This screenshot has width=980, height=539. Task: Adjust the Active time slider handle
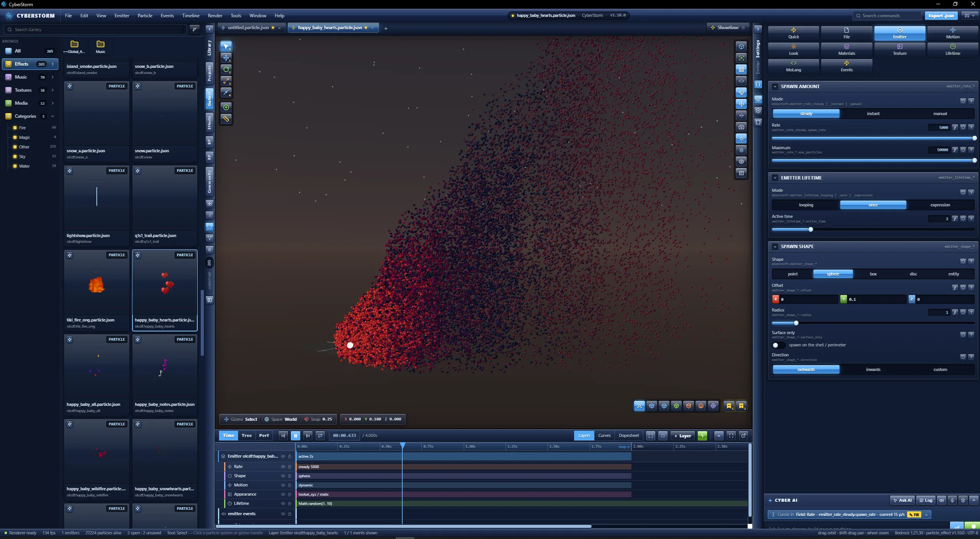(811, 229)
